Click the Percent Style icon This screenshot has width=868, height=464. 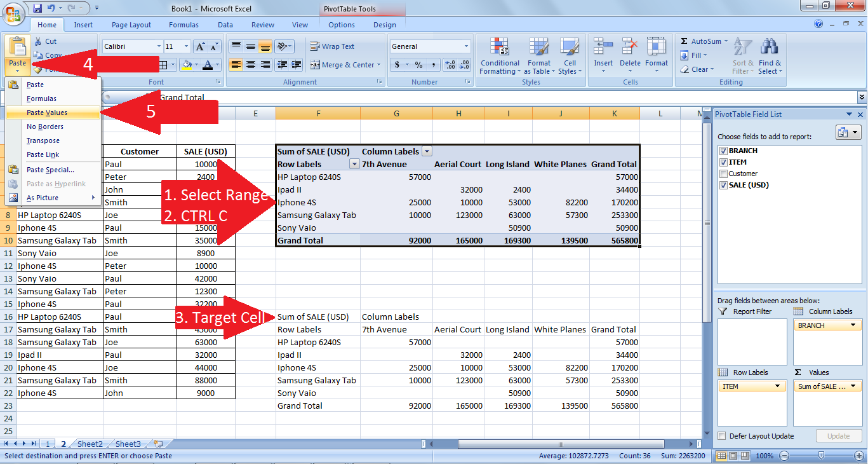[418, 65]
